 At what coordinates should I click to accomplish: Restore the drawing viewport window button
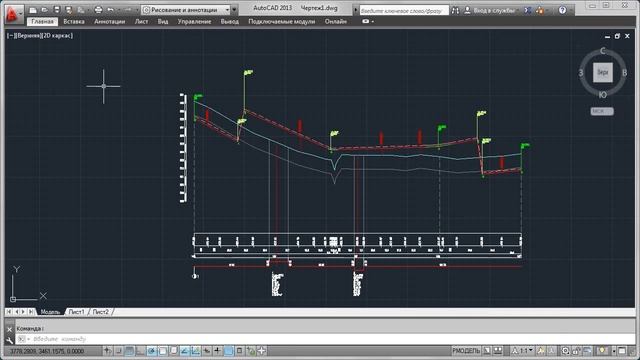[617, 36]
